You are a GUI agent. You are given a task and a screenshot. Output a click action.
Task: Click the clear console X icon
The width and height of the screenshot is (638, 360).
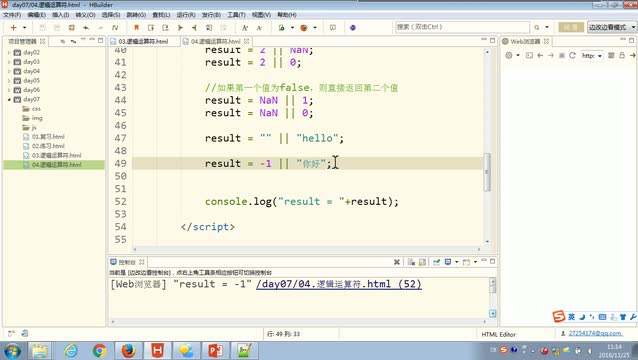(x=397, y=262)
